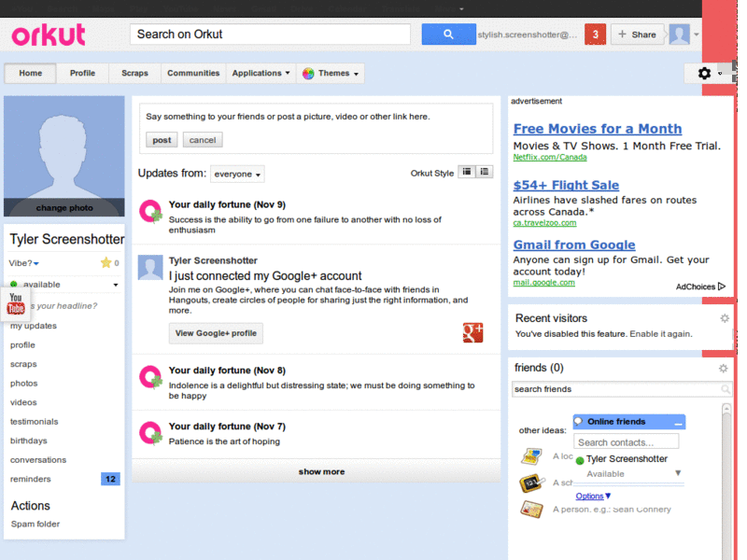Click the Search on Orkut field

pyautogui.click(x=270, y=35)
